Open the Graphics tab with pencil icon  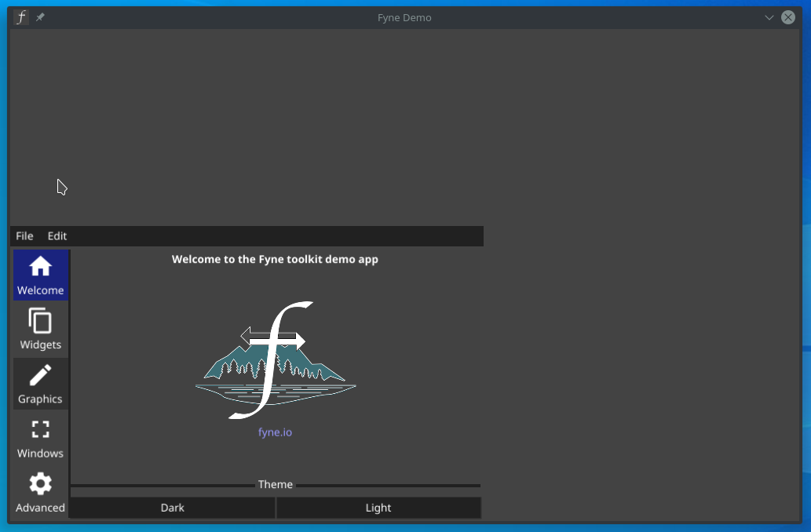pyautogui.click(x=41, y=384)
